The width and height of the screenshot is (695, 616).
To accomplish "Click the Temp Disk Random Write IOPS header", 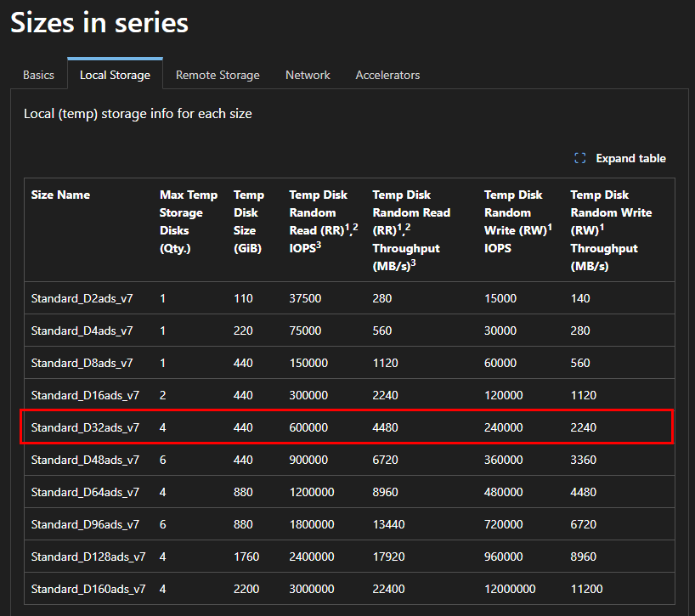I will pos(513,221).
